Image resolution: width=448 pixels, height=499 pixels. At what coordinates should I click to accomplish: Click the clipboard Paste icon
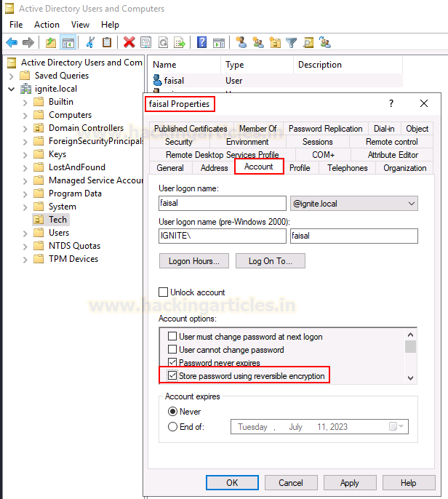[107, 42]
